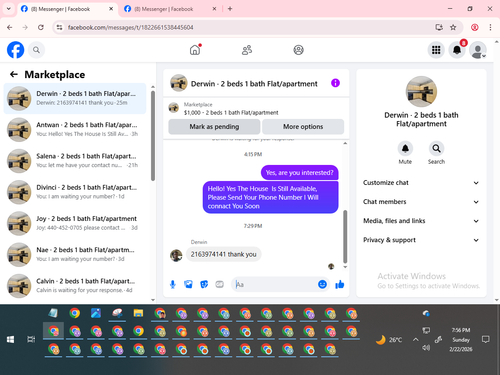
Task: Expand Media, files and links section
Action: click(421, 221)
